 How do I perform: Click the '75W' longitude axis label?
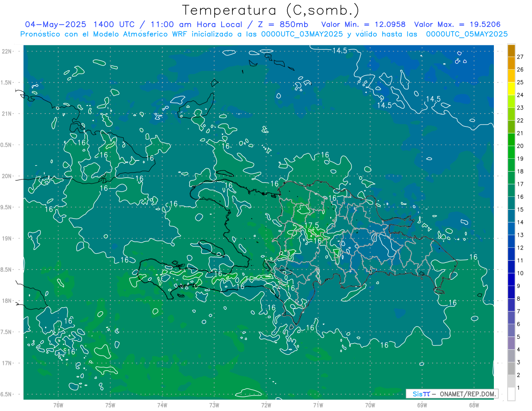click(110, 405)
